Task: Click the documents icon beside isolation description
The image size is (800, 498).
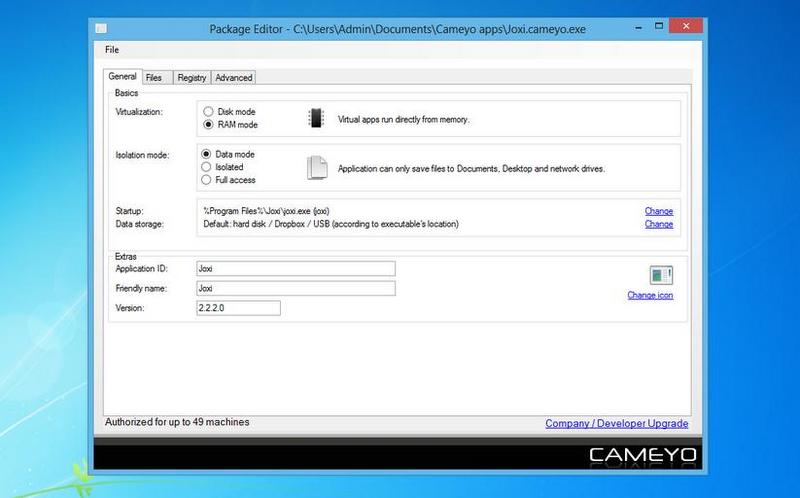Action: 317,168
